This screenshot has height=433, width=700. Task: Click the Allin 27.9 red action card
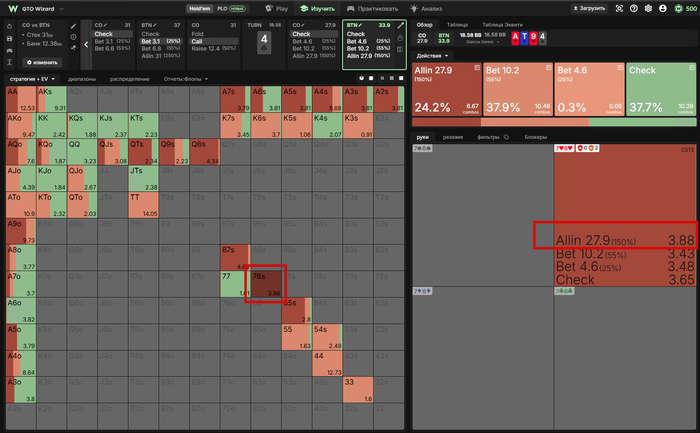pos(446,89)
